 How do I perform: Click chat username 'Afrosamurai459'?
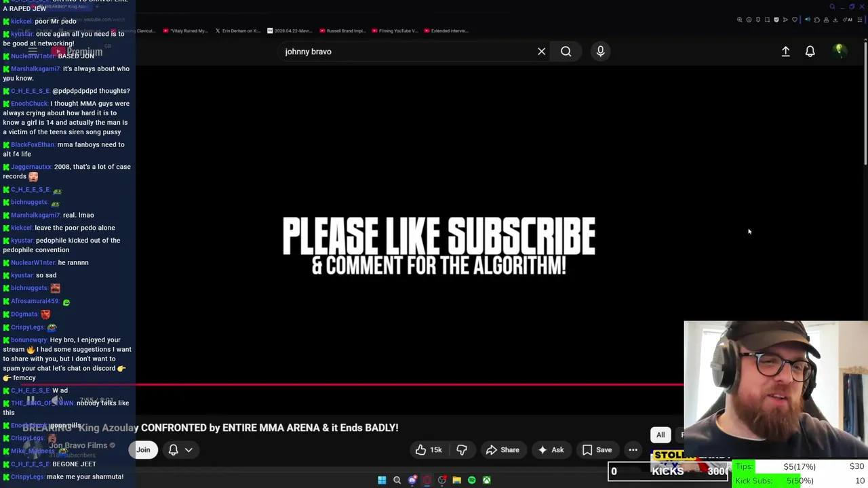(x=35, y=301)
